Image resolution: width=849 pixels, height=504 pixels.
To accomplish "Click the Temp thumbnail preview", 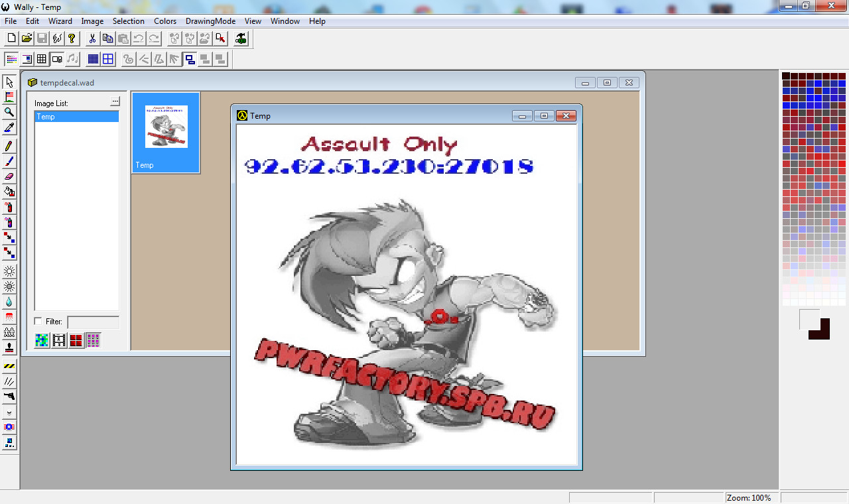I will pyautogui.click(x=166, y=127).
